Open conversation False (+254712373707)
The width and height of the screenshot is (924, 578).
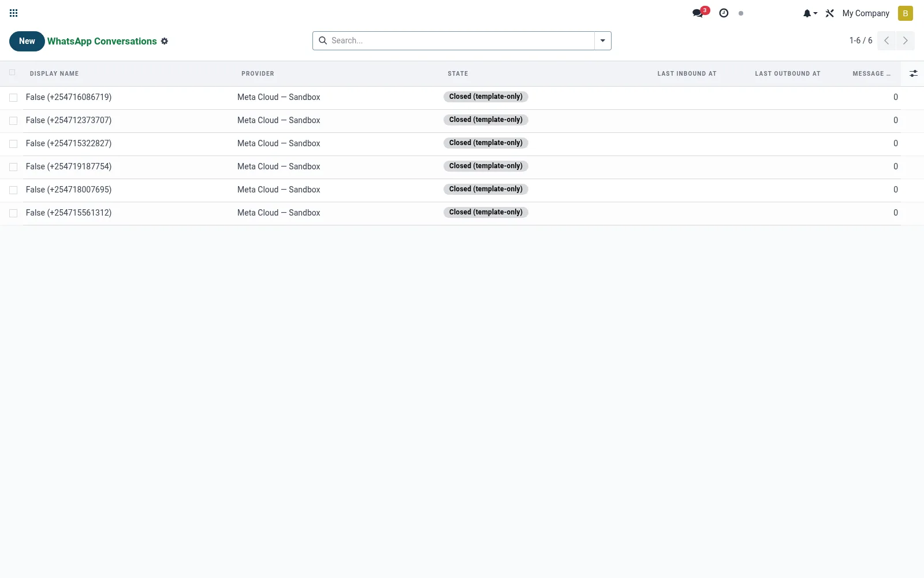[69, 120]
